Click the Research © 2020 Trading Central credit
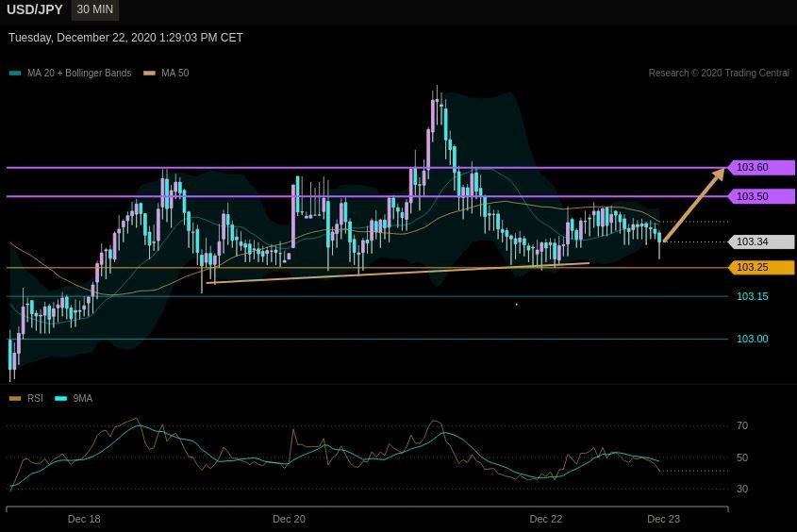The width and height of the screenshot is (797, 532). click(x=719, y=74)
